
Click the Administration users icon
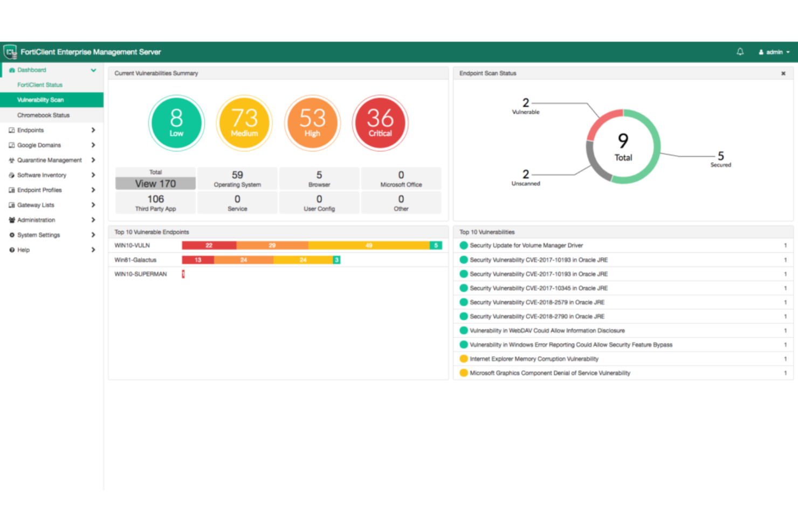point(12,220)
